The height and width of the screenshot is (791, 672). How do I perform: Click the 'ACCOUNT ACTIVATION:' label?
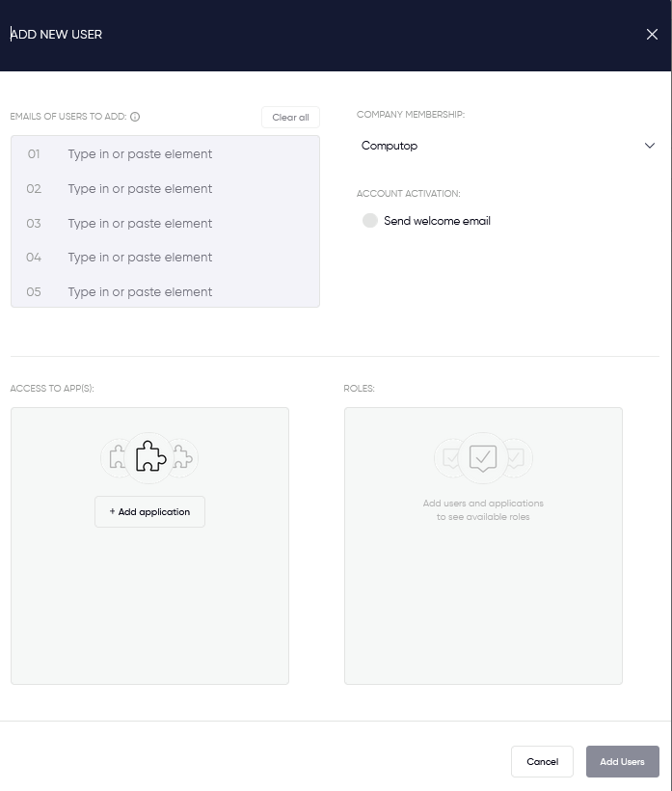(x=409, y=194)
